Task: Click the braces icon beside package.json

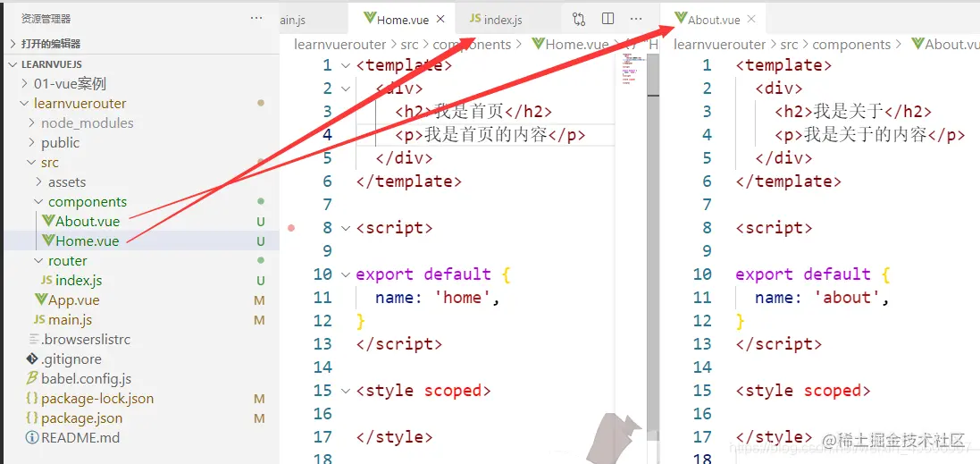Action: tap(32, 418)
